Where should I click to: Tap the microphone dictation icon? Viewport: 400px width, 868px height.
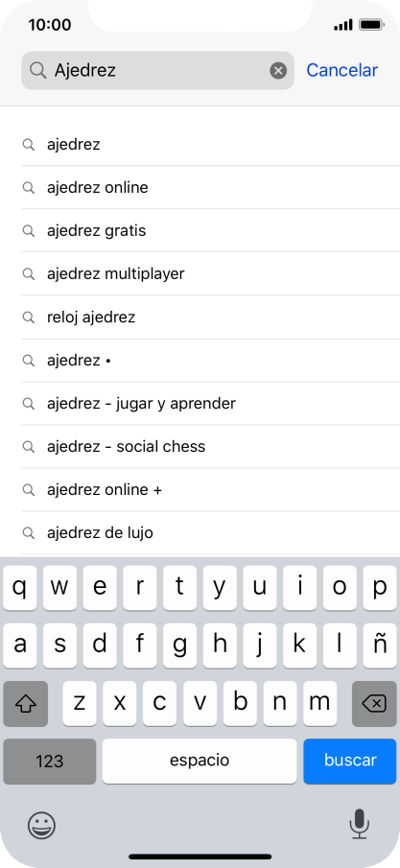point(359,824)
